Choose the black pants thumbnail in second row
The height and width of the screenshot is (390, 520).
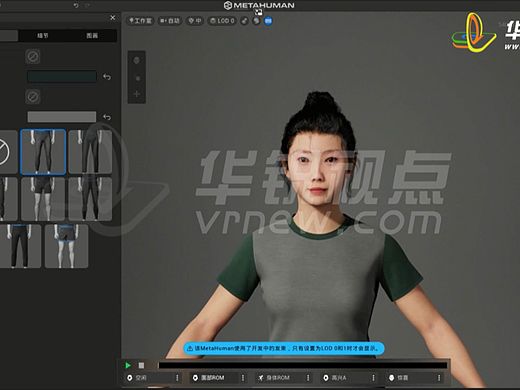pyautogui.click(x=90, y=199)
